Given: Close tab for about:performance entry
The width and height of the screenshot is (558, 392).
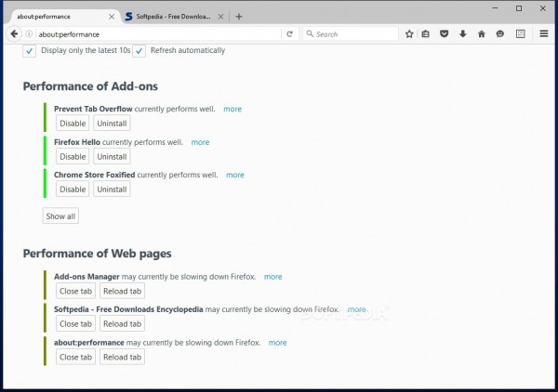Looking at the screenshot, I should [75, 357].
